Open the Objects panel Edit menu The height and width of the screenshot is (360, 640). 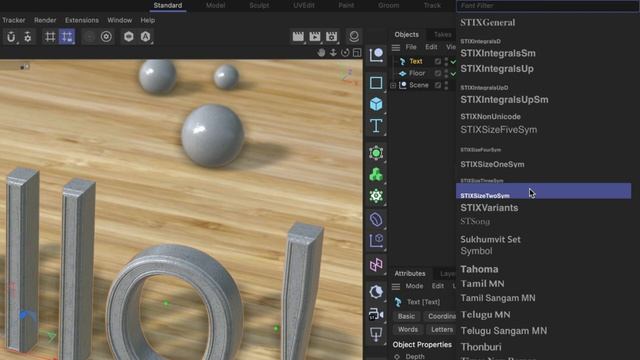click(431, 47)
